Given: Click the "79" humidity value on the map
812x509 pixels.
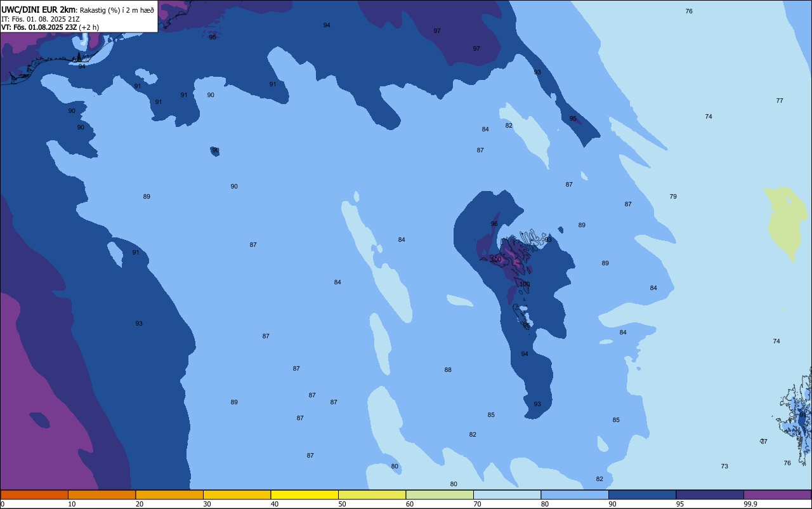Looking at the screenshot, I should tap(673, 196).
